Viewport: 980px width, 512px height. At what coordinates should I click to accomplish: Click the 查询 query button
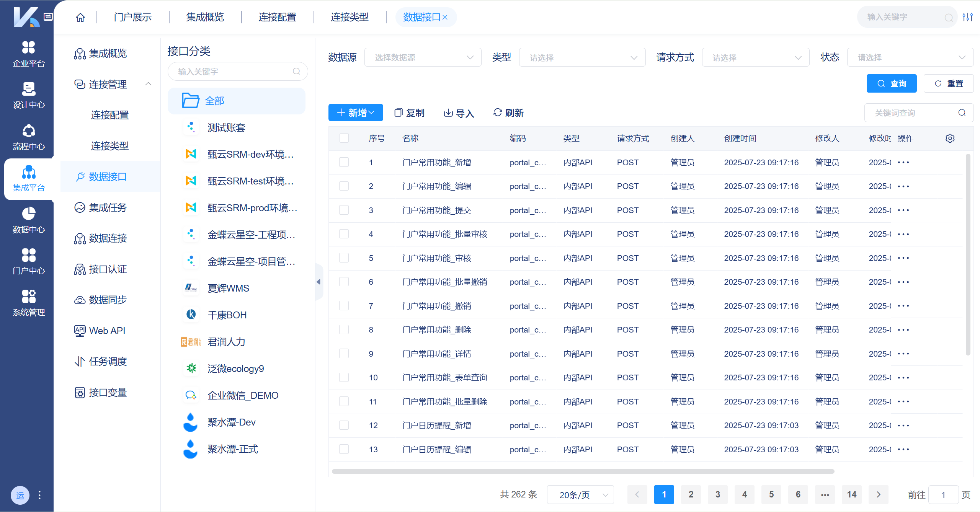(892, 83)
